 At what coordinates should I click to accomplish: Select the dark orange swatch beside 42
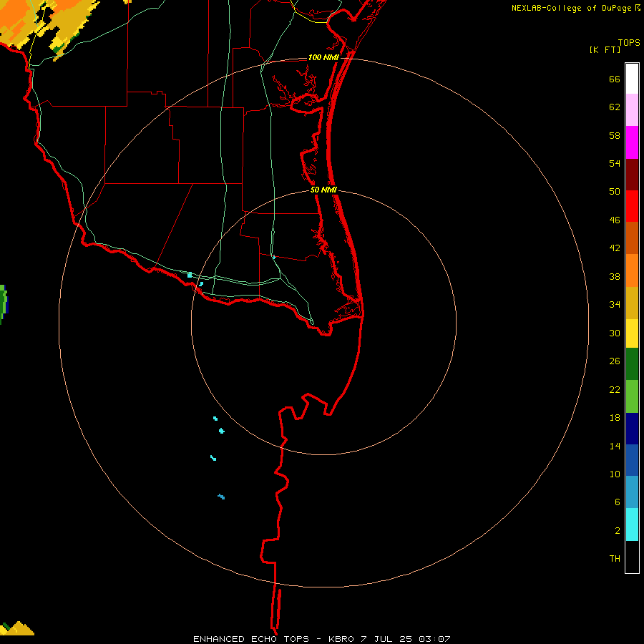632,238
